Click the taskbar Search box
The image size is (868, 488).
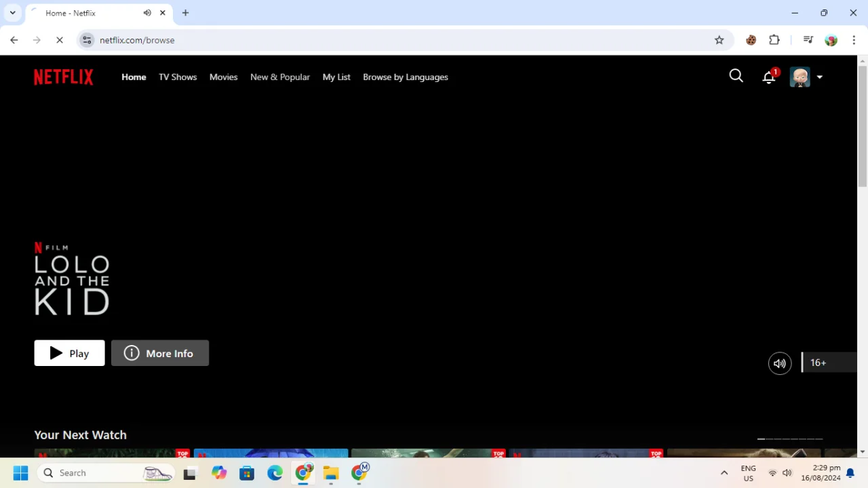pyautogui.click(x=106, y=472)
